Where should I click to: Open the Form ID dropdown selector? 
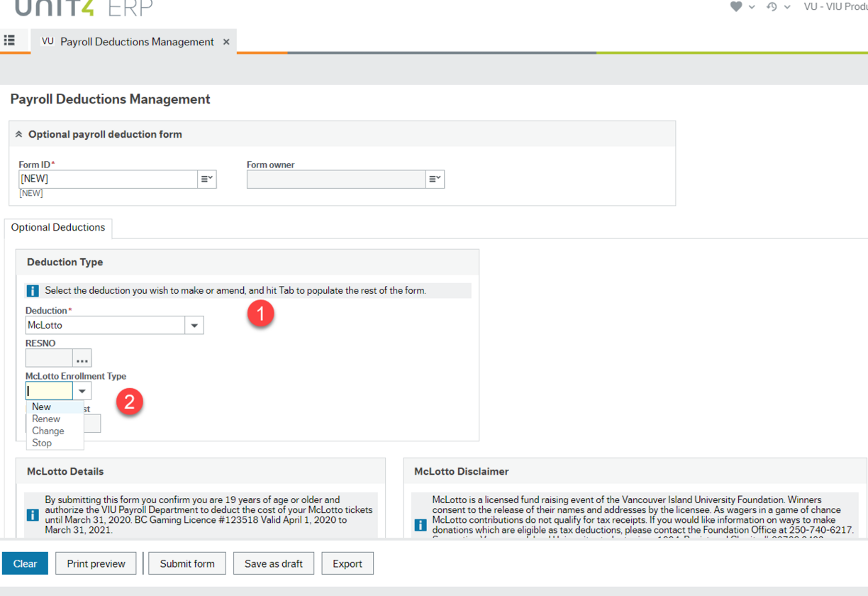pos(207,179)
